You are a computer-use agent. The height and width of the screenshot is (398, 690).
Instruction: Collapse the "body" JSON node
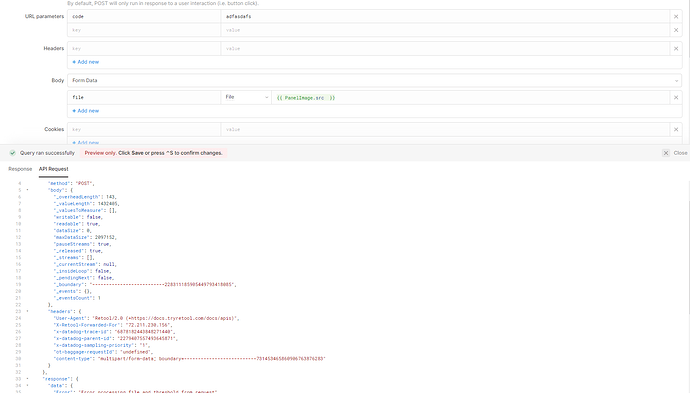27,190
